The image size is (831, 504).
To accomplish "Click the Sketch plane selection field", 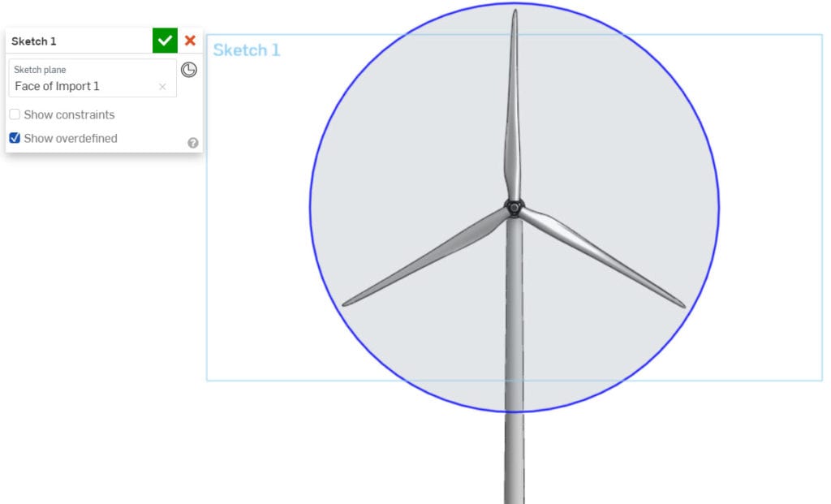I will [x=81, y=86].
